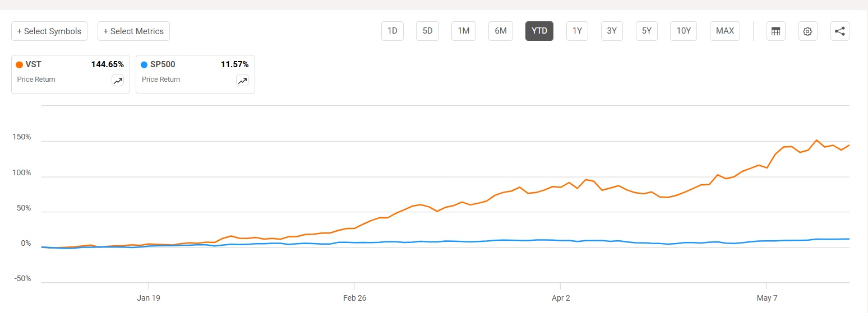Select the 1M range button
This screenshot has height=313, width=868.
[x=463, y=31]
